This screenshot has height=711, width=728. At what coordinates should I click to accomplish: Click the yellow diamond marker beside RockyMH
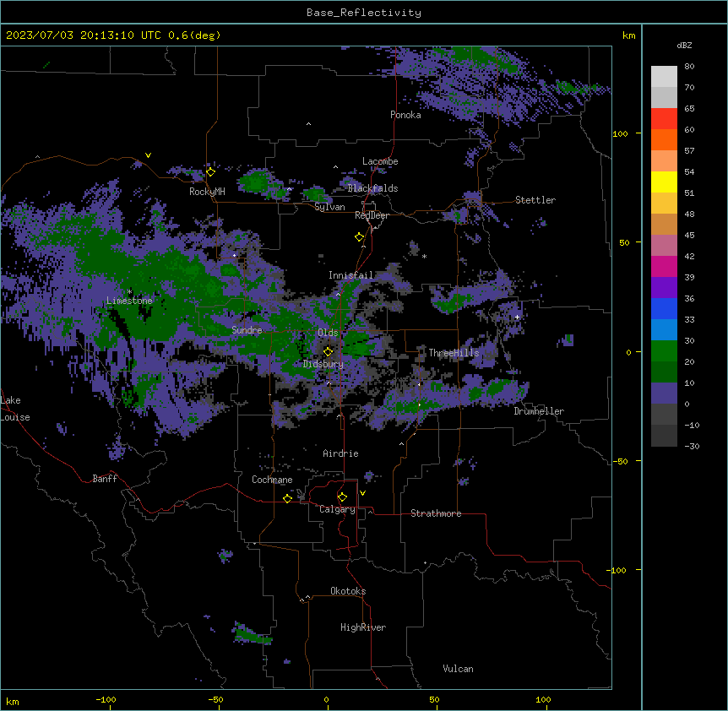point(211,172)
